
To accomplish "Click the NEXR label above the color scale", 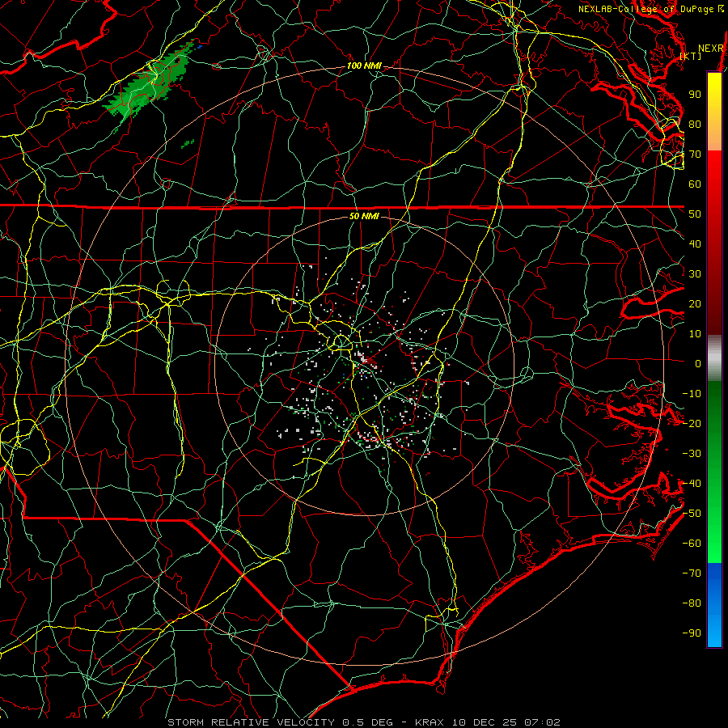I will [710, 49].
